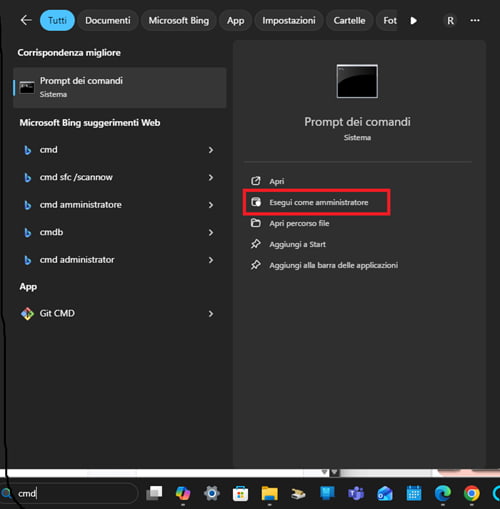Open File Explorer from the taskbar

point(269,493)
